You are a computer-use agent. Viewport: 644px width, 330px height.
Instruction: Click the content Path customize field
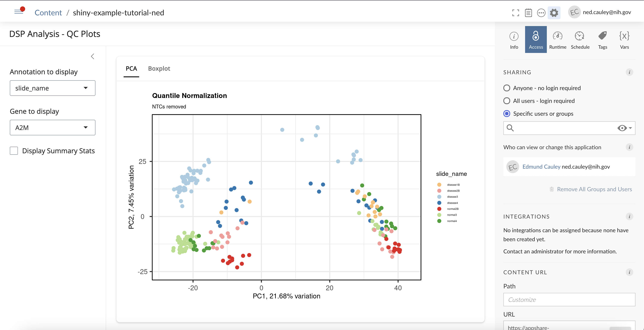pos(569,300)
